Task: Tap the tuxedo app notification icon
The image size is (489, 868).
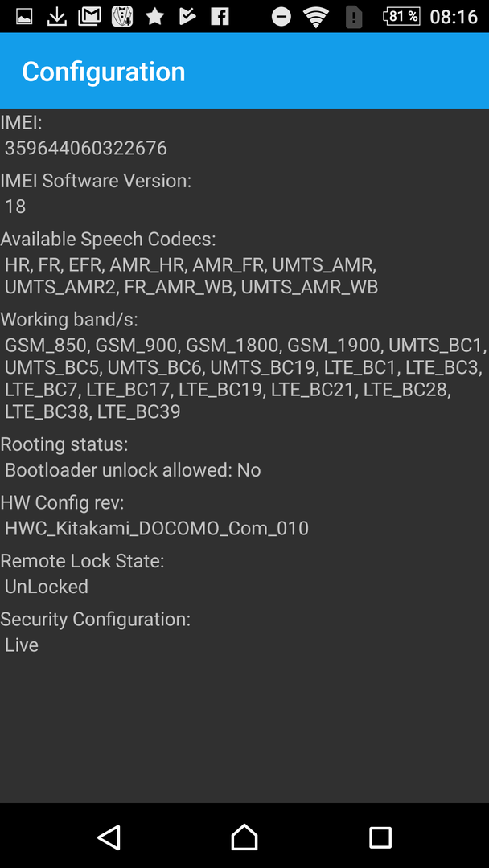Action: click(121, 17)
